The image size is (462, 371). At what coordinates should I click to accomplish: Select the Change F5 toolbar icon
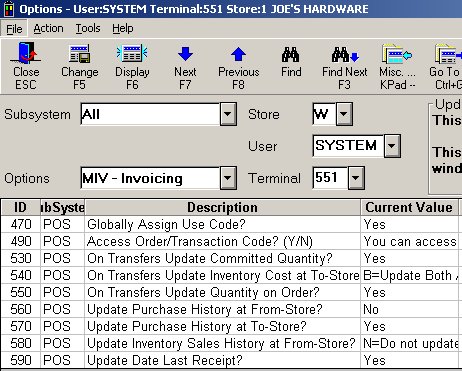coord(79,53)
